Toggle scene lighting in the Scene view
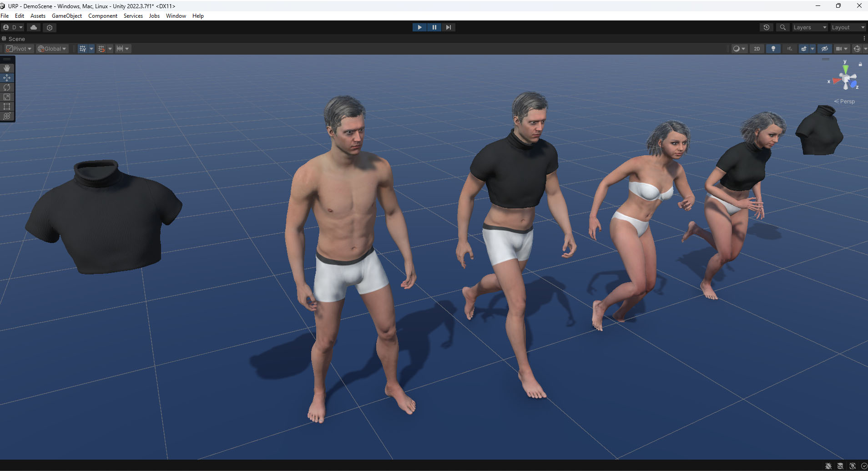868x471 pixels. (x=773, y=48)
